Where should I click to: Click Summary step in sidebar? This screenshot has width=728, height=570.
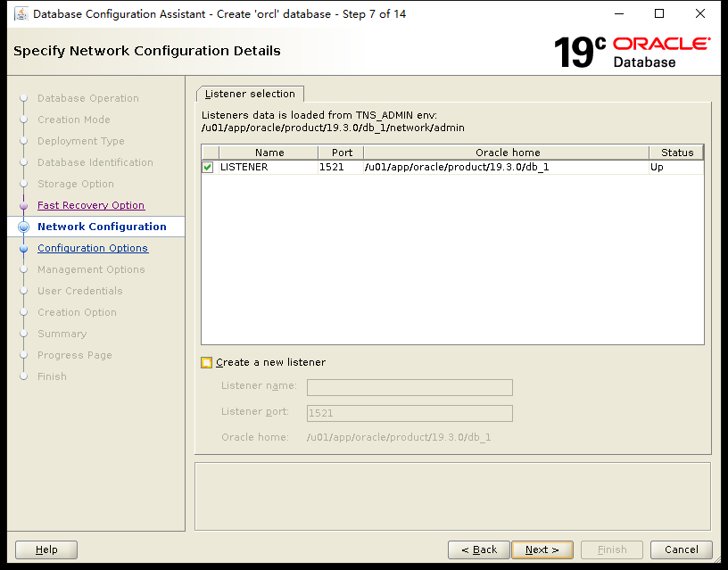tap(62, 334)
